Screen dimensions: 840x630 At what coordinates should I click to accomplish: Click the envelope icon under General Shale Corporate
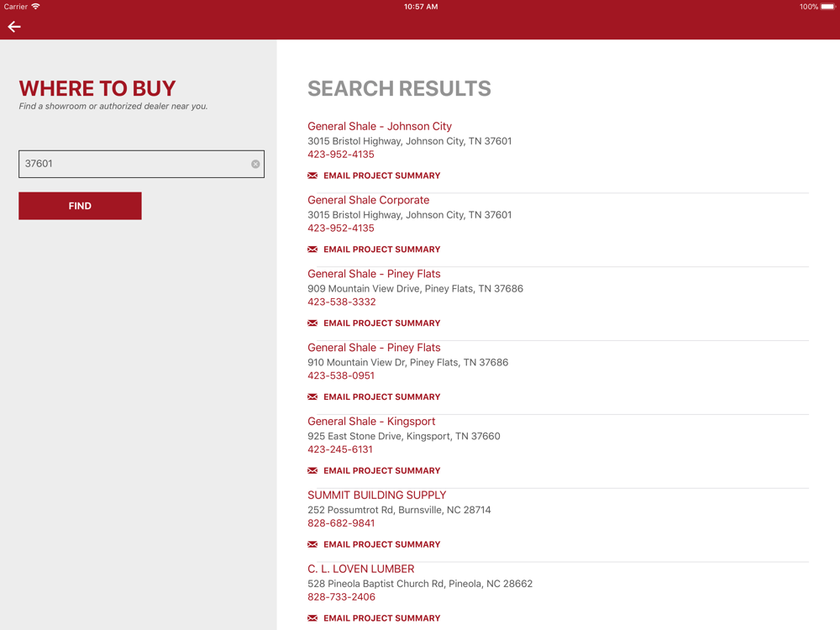(x=312, y=249)
